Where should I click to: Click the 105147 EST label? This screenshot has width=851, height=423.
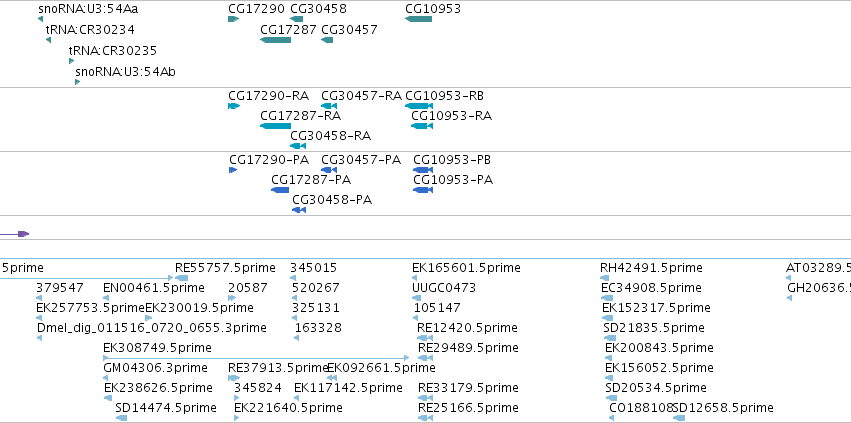point(437,308)
